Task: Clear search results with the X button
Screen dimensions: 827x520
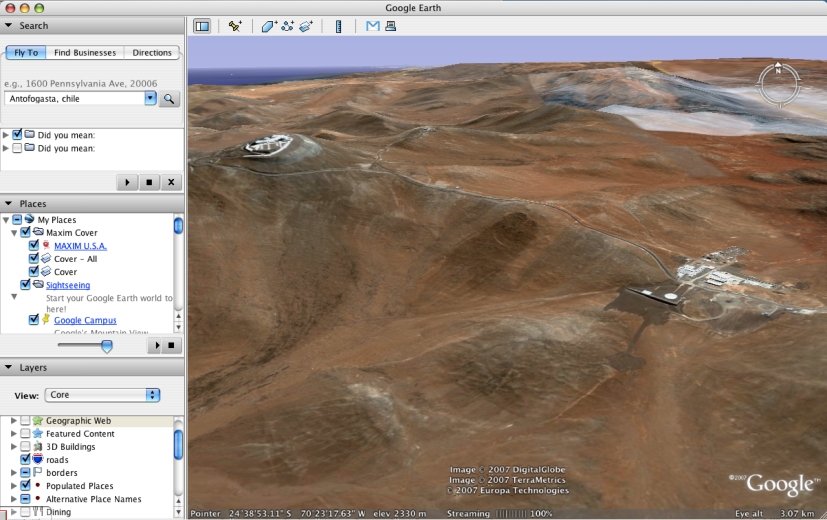Action: click(x=171, y=182)
